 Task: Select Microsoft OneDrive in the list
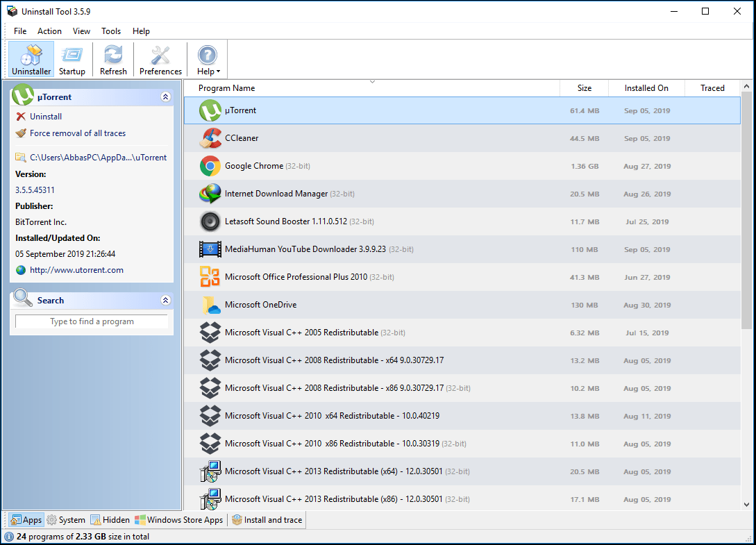click(260, 305)
